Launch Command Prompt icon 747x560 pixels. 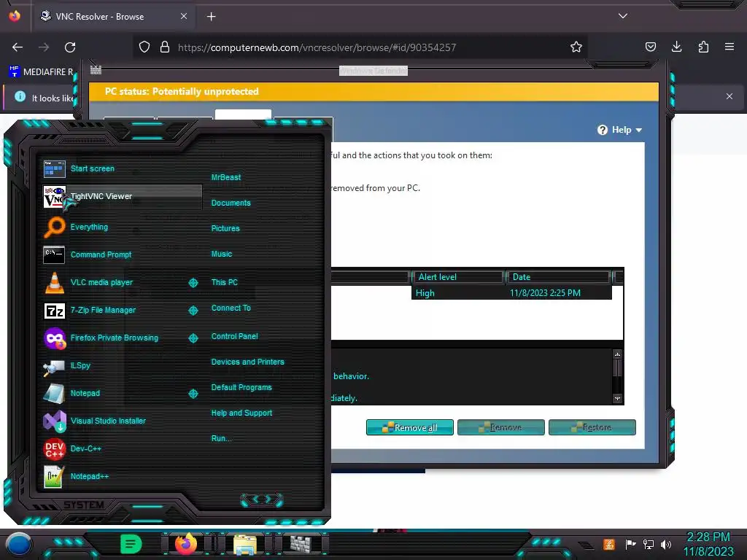(54, 254)
